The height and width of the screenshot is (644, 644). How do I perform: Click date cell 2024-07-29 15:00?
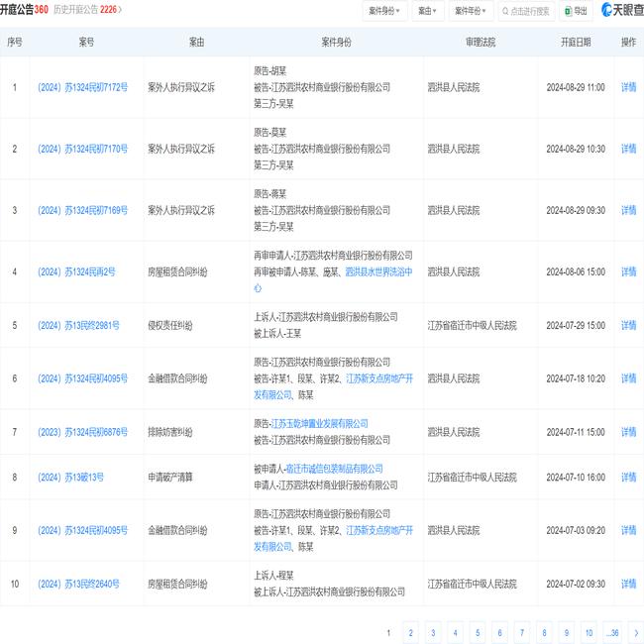(x=576, y=325)
